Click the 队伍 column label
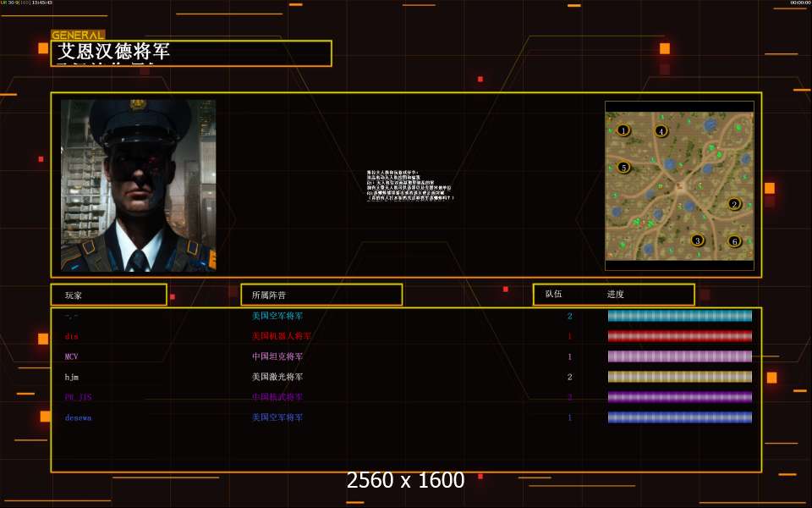 (x=553, y=295)
